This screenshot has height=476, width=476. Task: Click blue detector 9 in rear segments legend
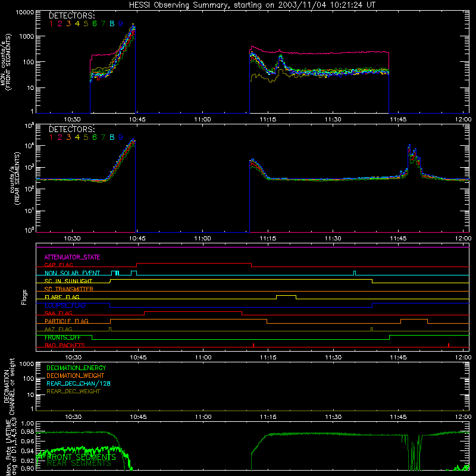point(121,137)
